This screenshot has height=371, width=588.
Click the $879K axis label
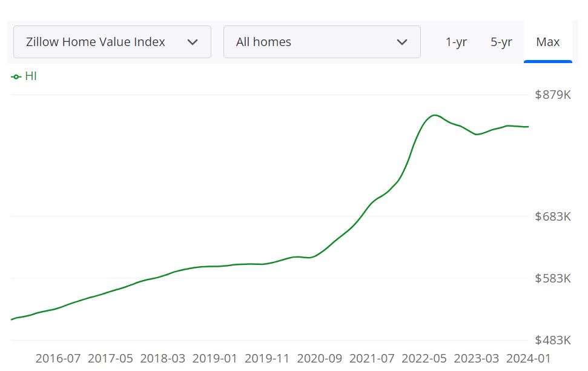coord(553,95)
